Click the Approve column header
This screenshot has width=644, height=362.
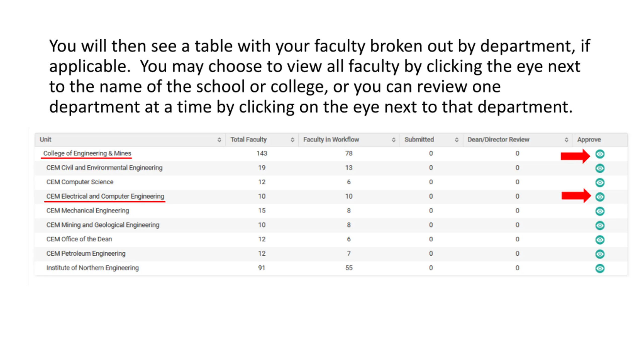click(x=589, y=140)
